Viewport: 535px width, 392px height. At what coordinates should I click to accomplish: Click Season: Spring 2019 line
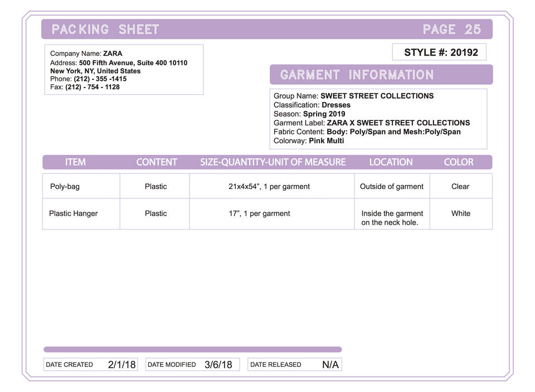pos(309,114)
